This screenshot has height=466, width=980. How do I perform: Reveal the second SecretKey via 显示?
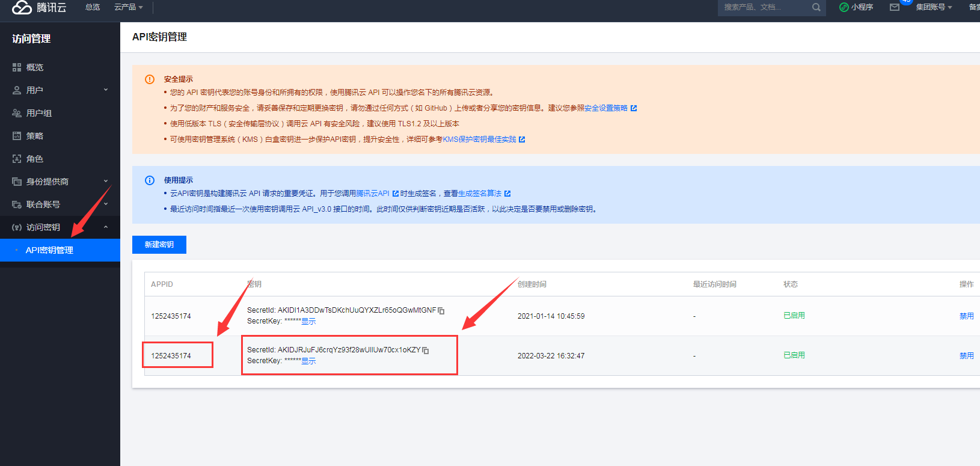(308, 361)
